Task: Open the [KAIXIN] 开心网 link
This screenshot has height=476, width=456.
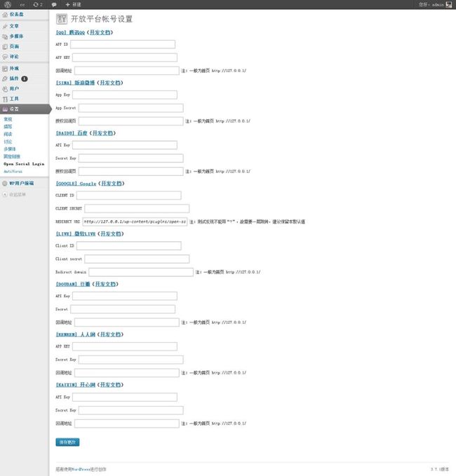Action: (x=76, y=386)
